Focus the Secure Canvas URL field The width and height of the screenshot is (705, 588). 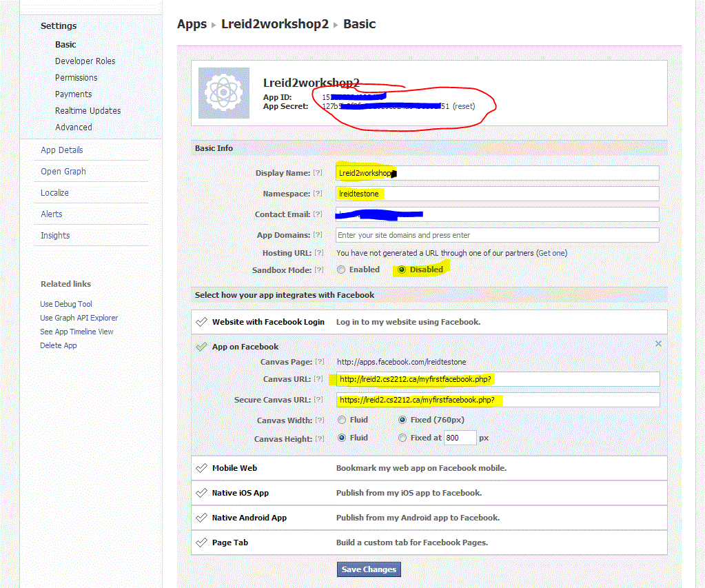point(498,400)
